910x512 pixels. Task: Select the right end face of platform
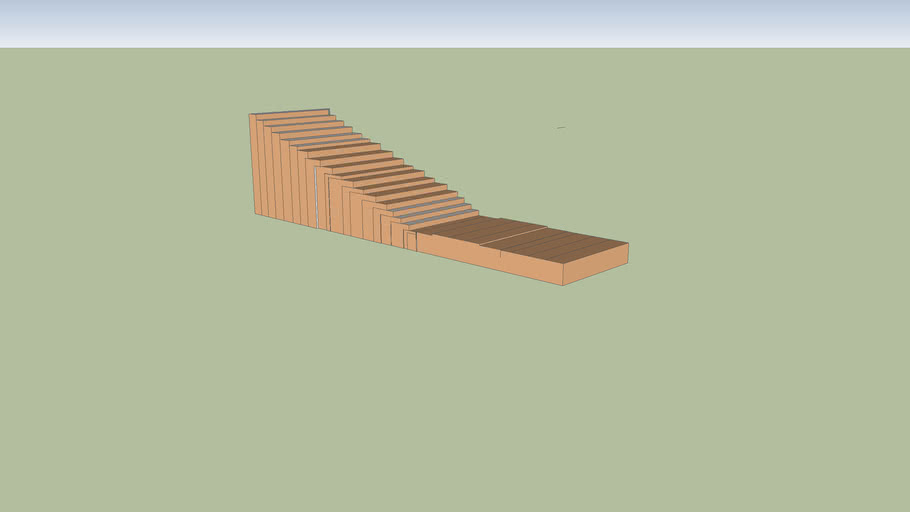[596, 264]
